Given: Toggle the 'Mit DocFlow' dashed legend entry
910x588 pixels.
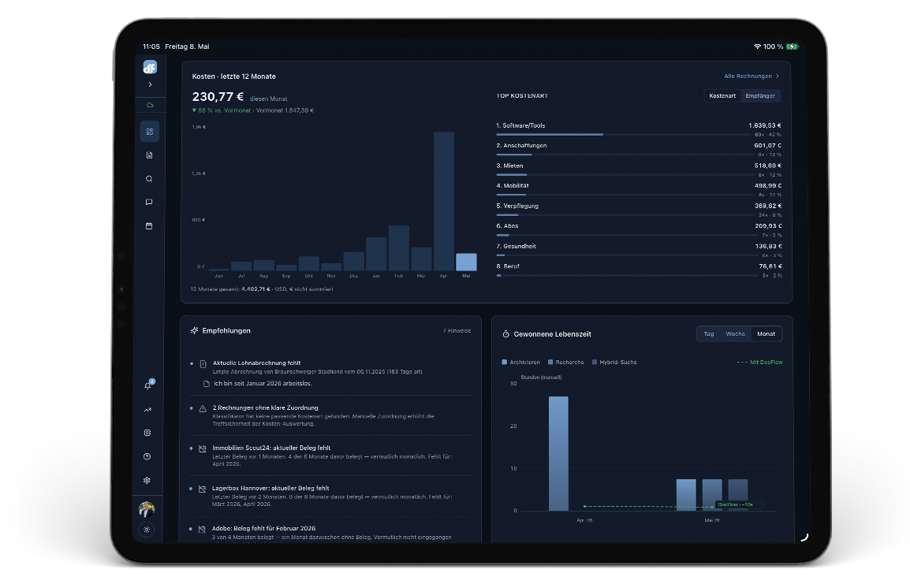Looking at the screenshot, I should tap(759, 363).
